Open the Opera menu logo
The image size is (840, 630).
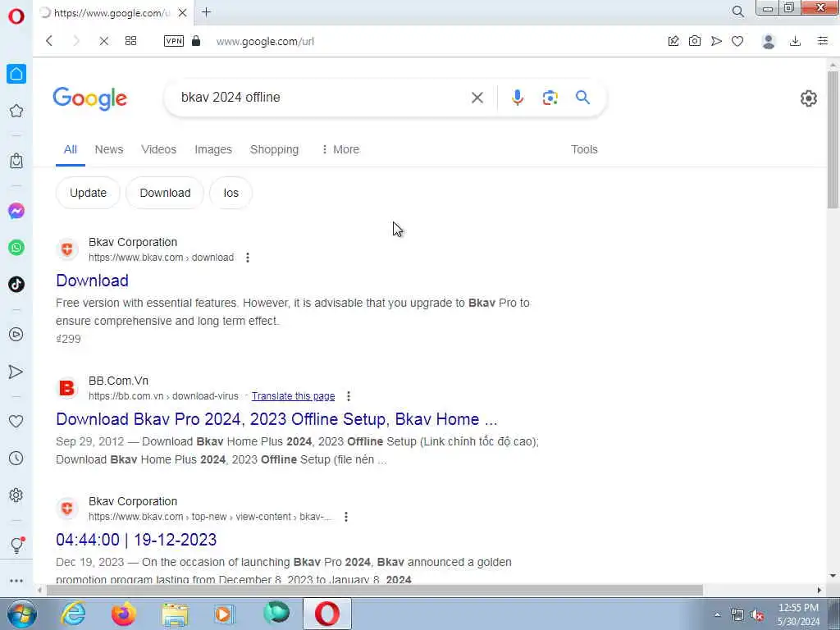16,16
